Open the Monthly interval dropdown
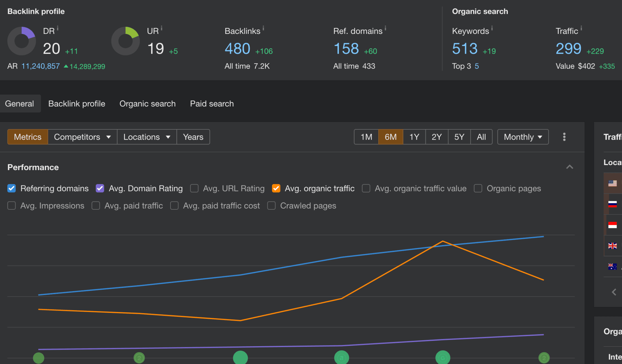622x364 pixels. [523, 137]
